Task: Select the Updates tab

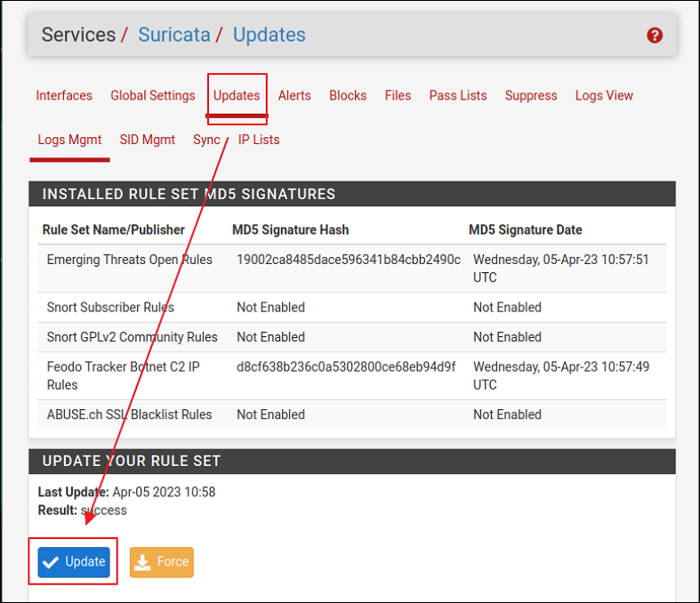Action: pos(237,95)
